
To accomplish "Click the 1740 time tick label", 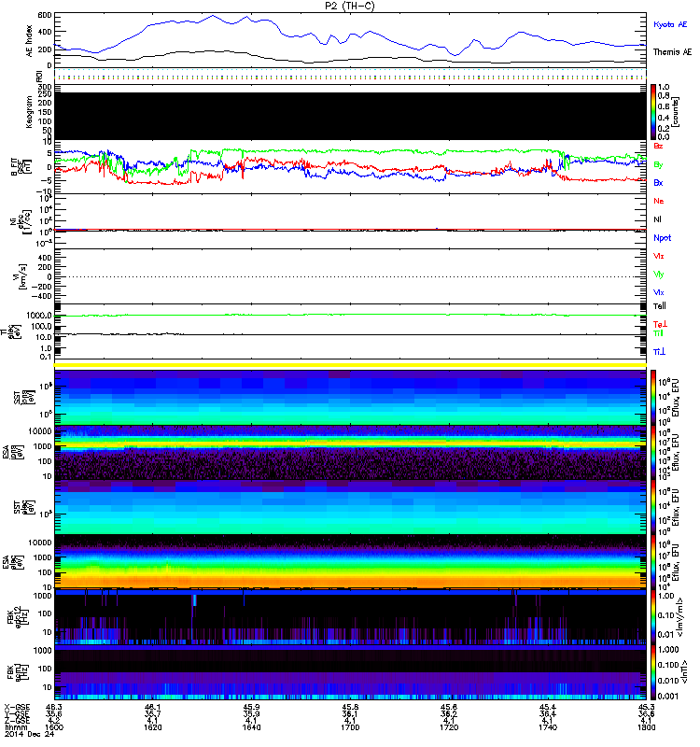I will coord(548,727).
